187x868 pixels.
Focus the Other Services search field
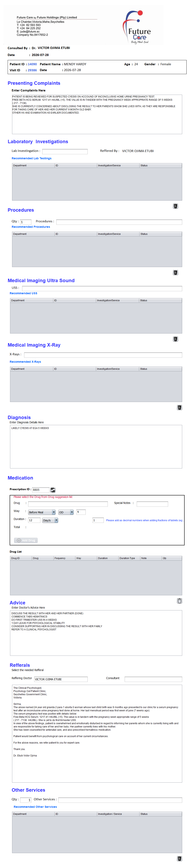(120, 800)
